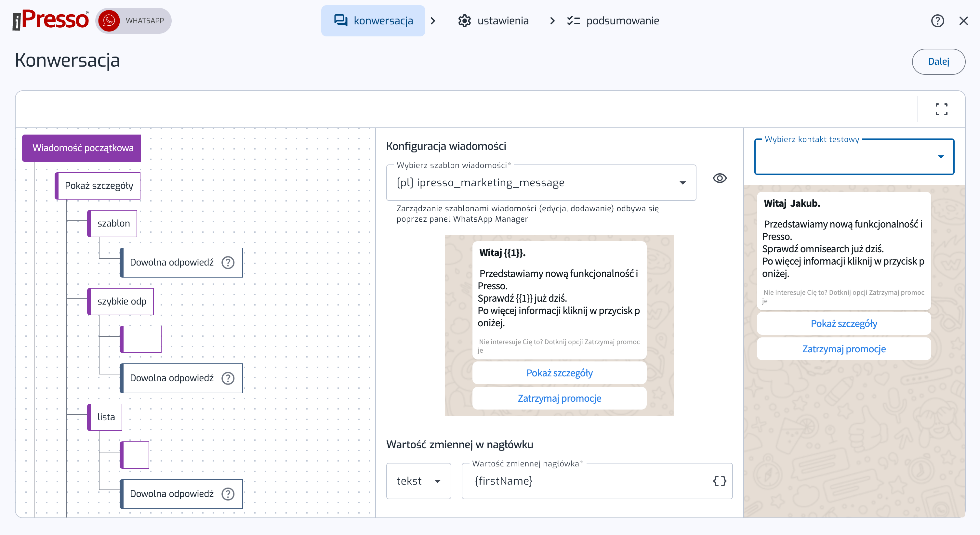980x535 pixels.
Task: Open help via top-right question mark
Action: pyautogui.click(x=937, y=21)
